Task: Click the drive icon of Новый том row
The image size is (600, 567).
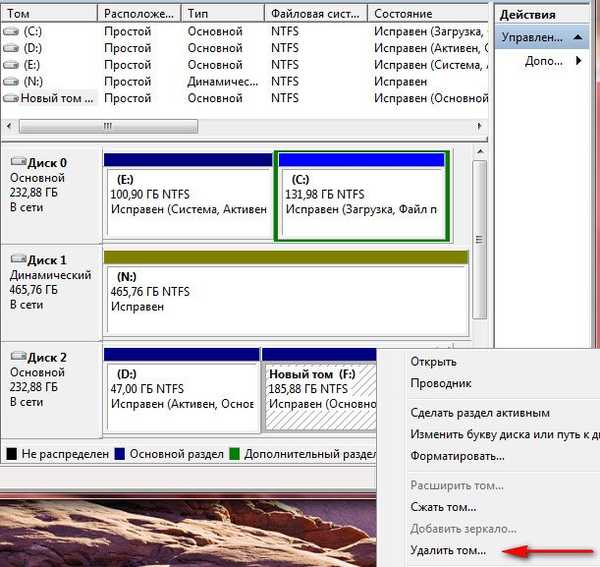Action: 11,98
